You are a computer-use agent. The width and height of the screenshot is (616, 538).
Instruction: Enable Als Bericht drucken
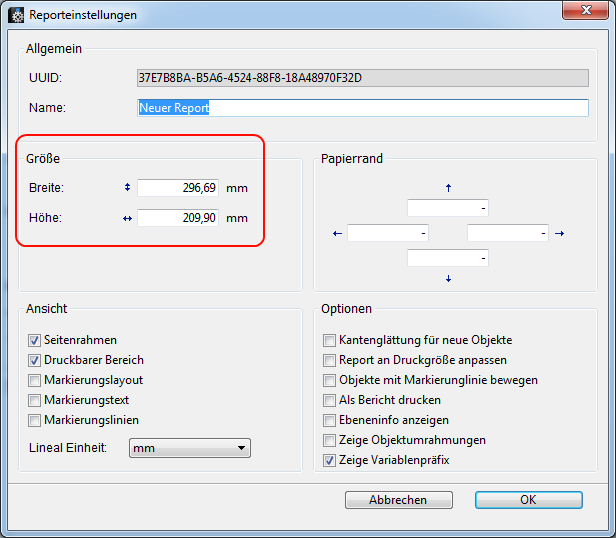point(329,400)
